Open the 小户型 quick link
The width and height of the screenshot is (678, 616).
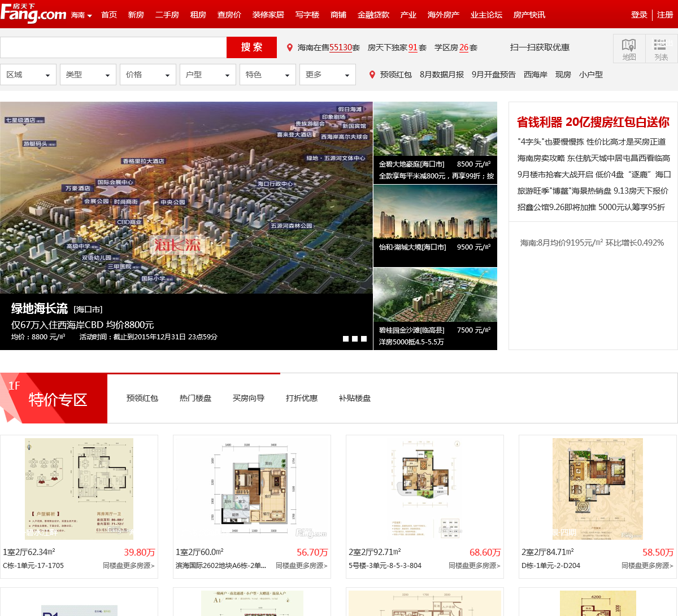point(591,75)
